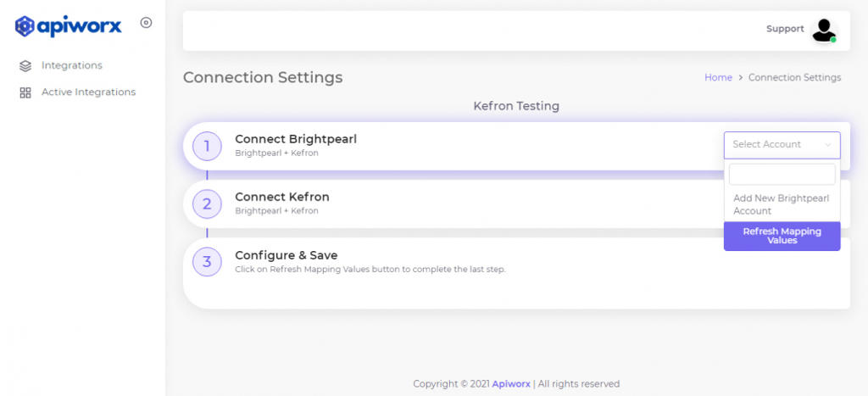The image size is (868, 396).
Task: Click the Connection Settings page heading
Action: tap(263, 77)
